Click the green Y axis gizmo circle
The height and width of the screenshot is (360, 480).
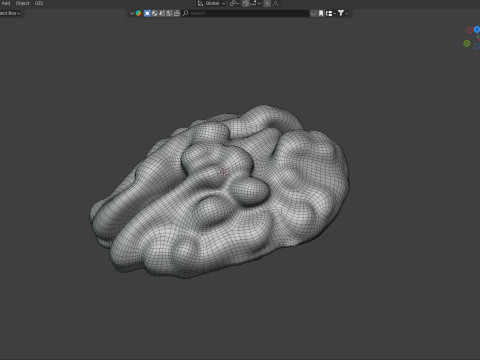[467, 43]
